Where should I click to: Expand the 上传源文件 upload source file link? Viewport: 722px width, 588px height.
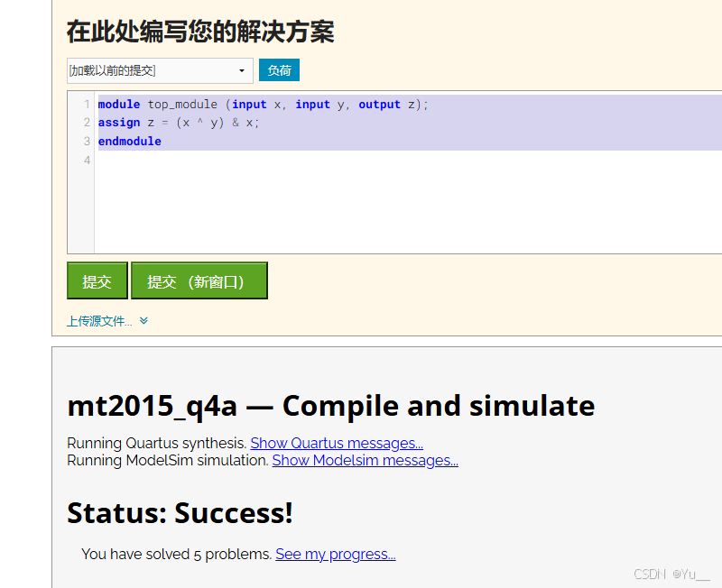pyautogui.click(x=99, y=321)
